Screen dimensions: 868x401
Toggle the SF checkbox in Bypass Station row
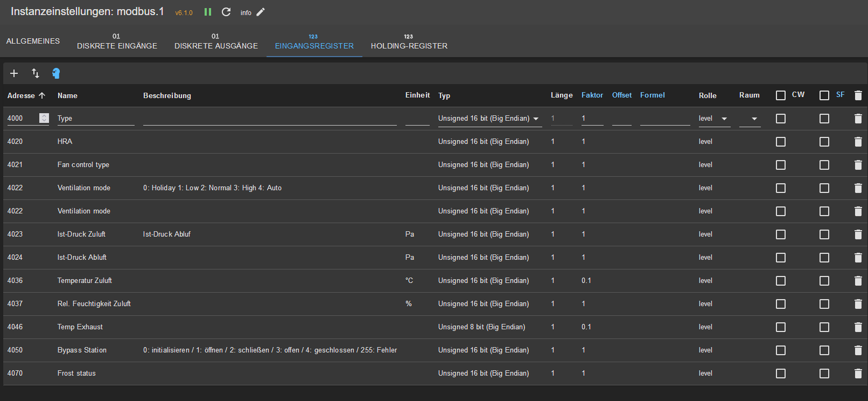(824, 350)
